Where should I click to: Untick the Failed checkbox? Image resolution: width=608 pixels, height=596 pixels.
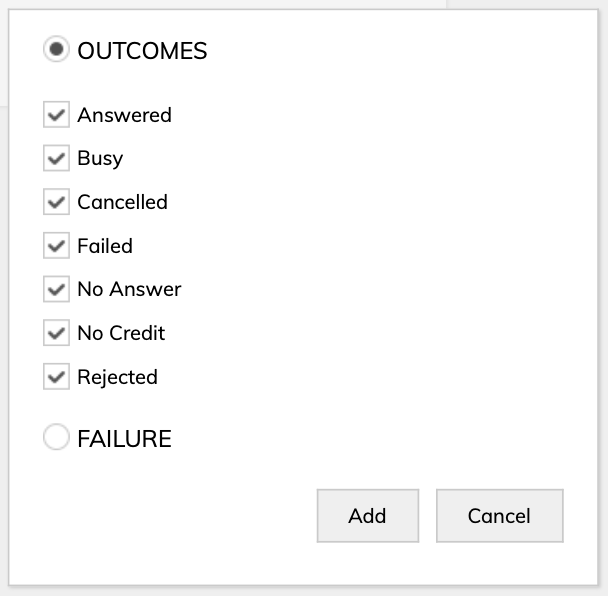56,246
